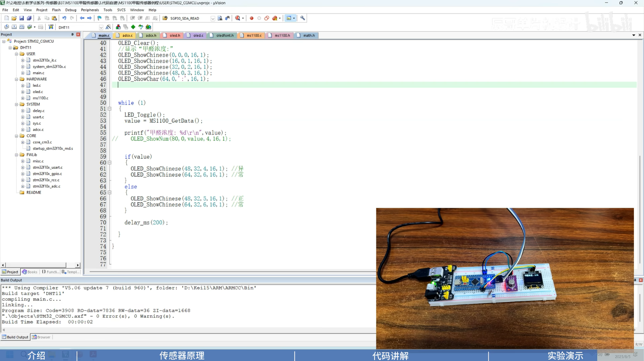Open the Flash menu

pos(56,10)
